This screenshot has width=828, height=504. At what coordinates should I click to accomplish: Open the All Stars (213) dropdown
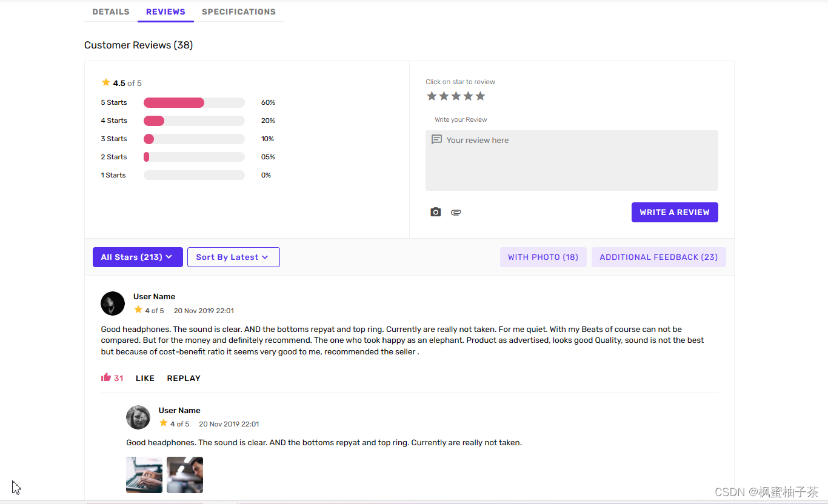[137, 257]
